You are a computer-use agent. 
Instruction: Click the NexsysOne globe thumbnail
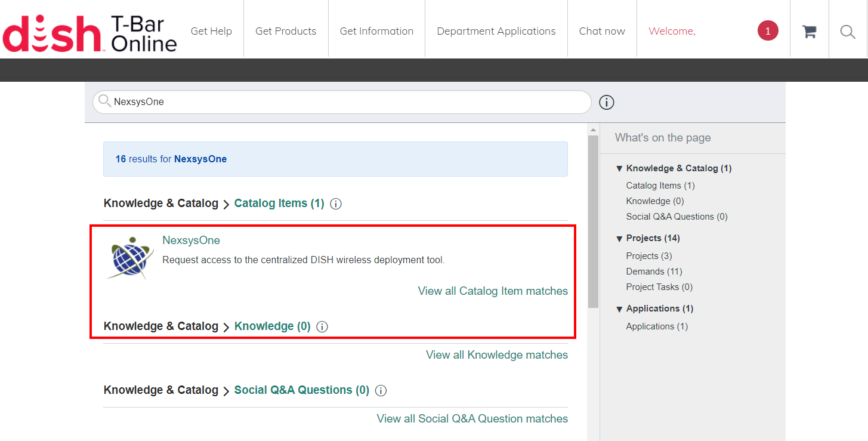coord(131,258)
